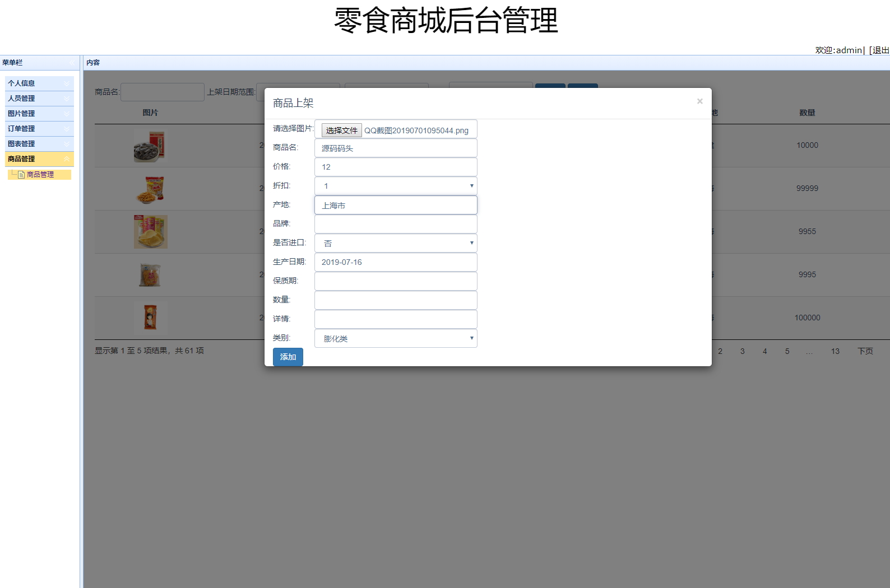
Task: Open the 类别 dropdown showing 膨化类
Action: (396, 338)
